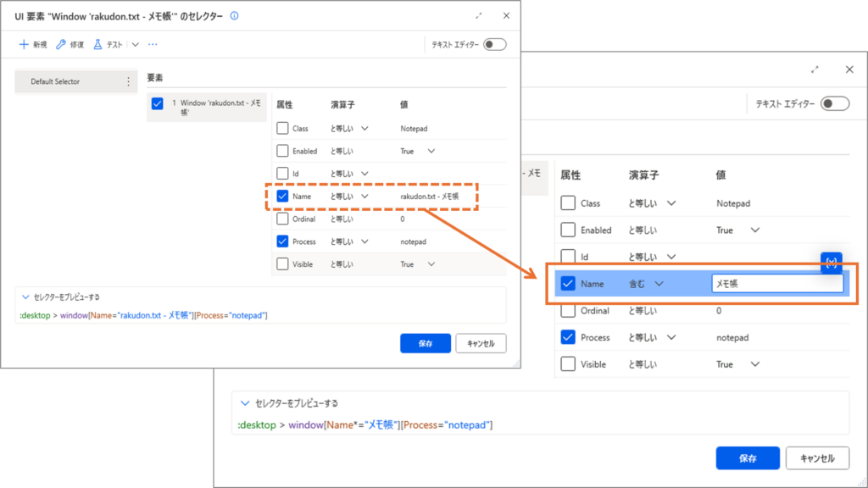Screen dimensions: 868x488
Task: Collapse セレクターをプレビューする in front window
Action: [245, 403]
